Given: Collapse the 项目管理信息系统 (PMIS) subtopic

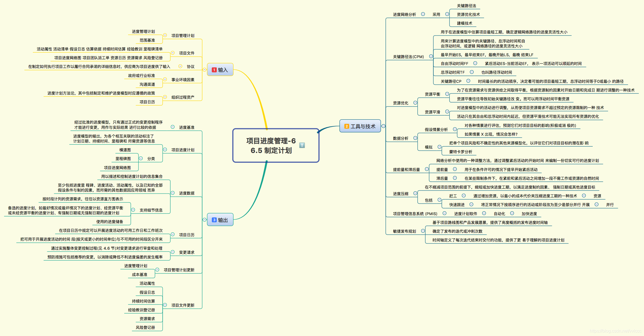Looking at the screenshot, I should pos(444,213).
